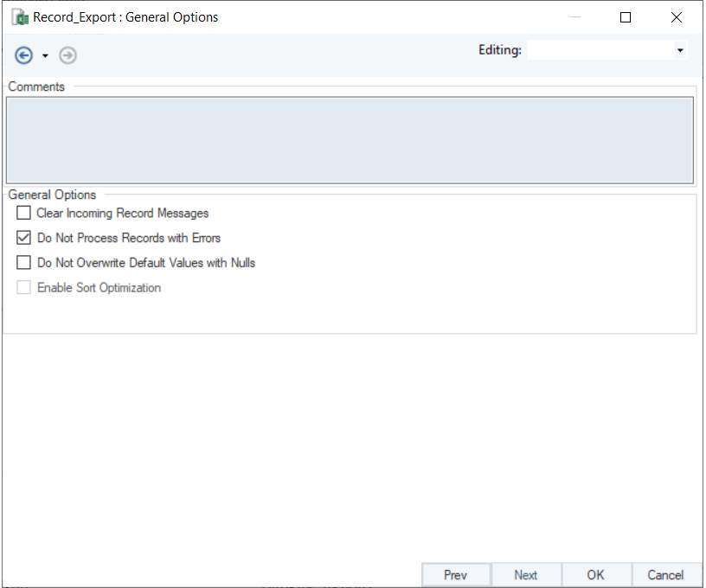The width and height of the screenshot is (706, 588).
Task: Maximize the Record_Export window
Action: click(626, 17)
